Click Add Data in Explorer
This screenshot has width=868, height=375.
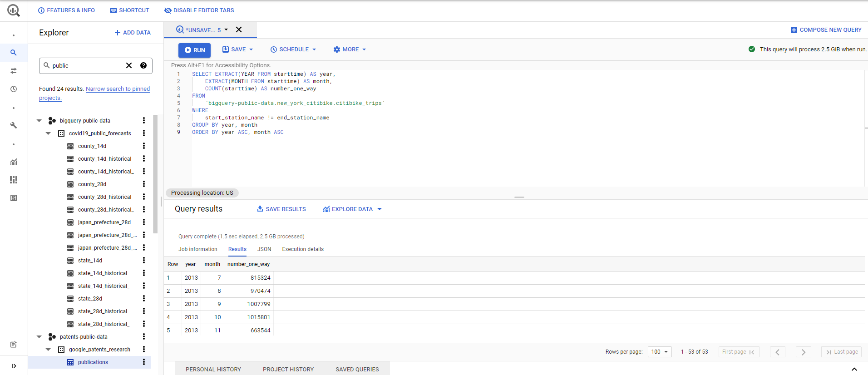point(133,33)
